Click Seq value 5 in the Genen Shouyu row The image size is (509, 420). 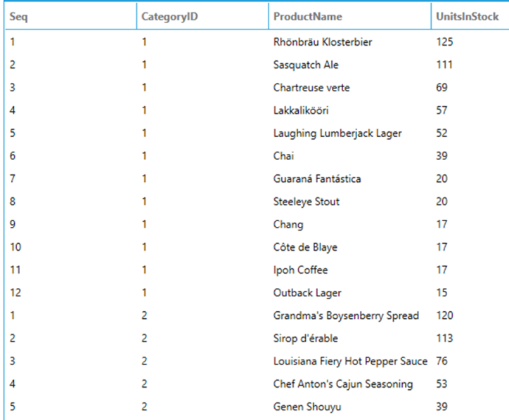(13, 407)
